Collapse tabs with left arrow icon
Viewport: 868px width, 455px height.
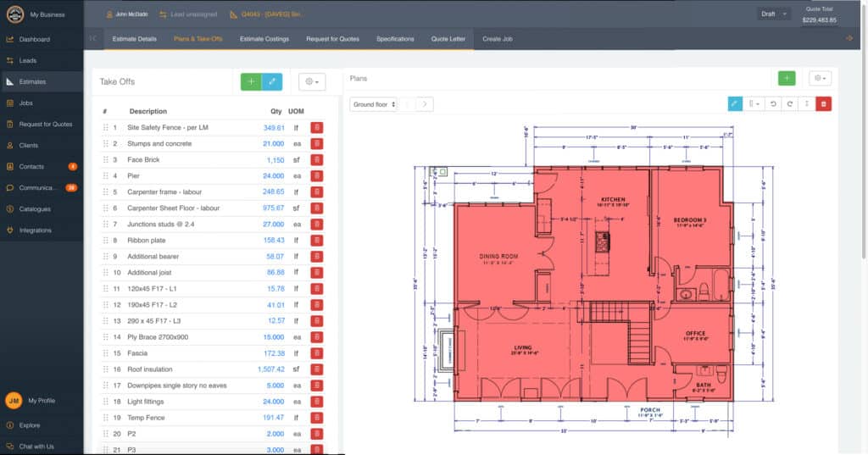(93, 38)
